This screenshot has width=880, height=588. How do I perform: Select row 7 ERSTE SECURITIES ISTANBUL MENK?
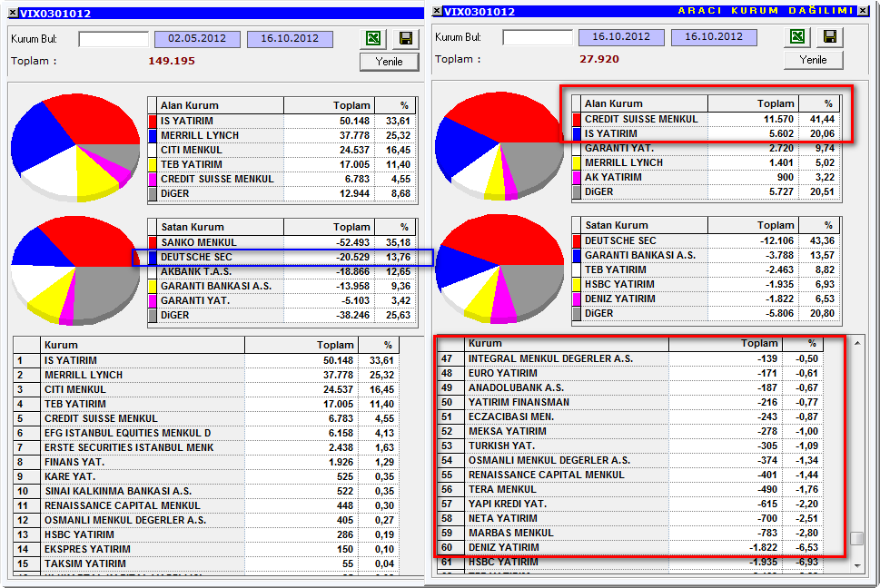click(206, 448)
